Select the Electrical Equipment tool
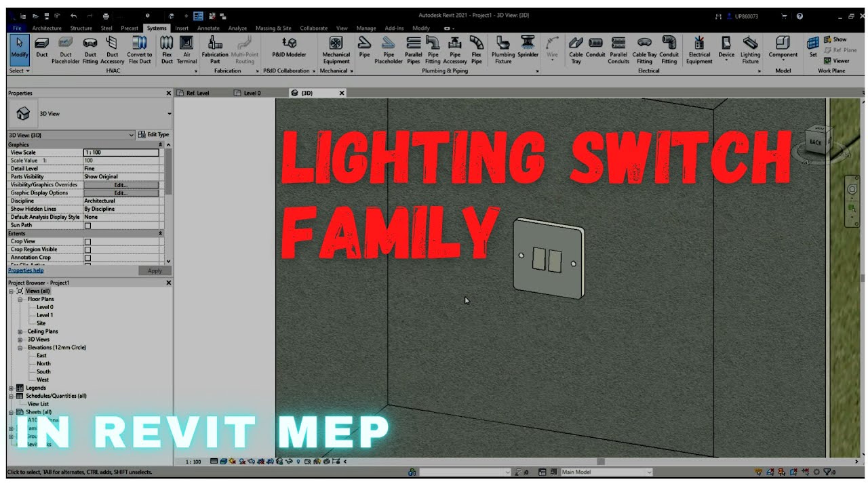The height and width of the screenshot is (488, 868). (x=699, y=49)
